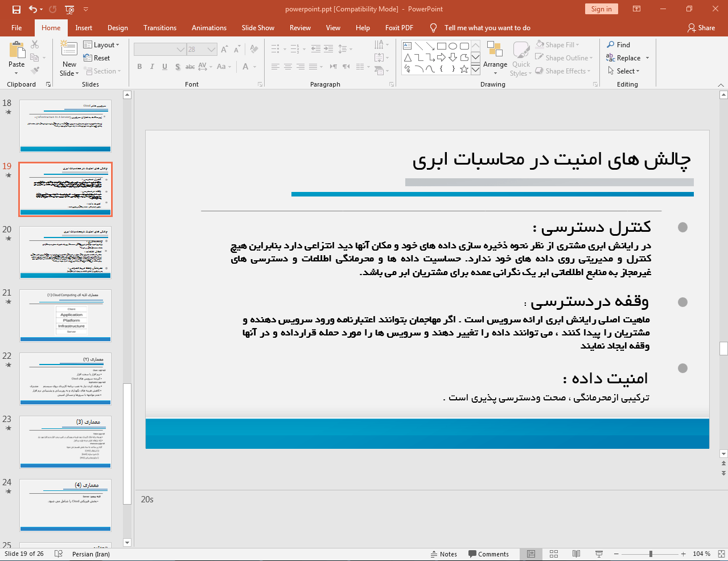728x561 pixels.
Task: Select slide 18 thumbnail
Action: (x=65, y=126)
